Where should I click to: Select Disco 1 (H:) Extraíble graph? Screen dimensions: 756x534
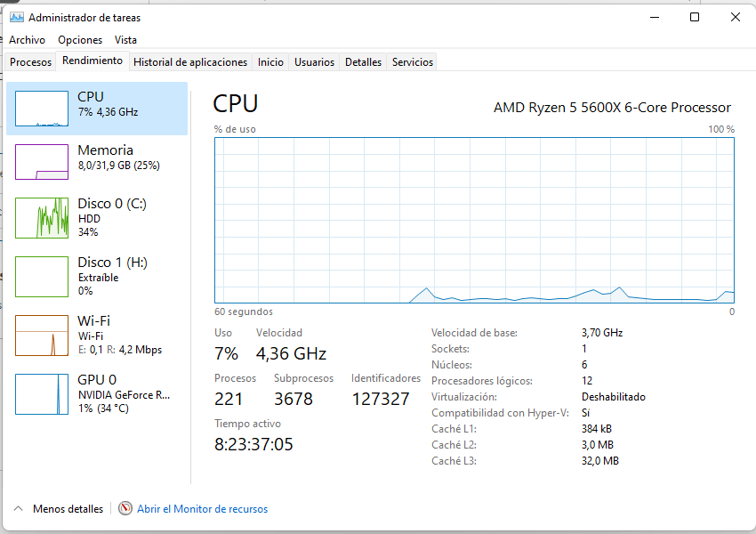tap(42, 275)
